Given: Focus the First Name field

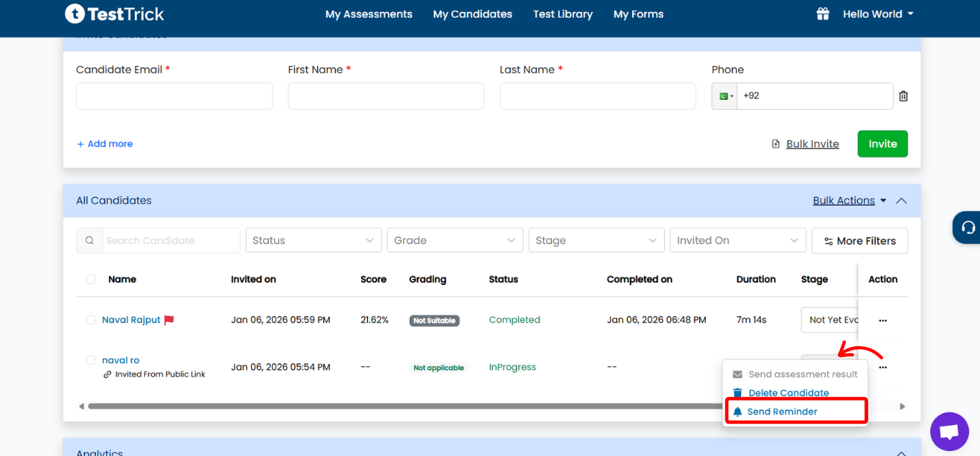Looking at the screenshot, I should pyautogui.click(x=386, y=96).
